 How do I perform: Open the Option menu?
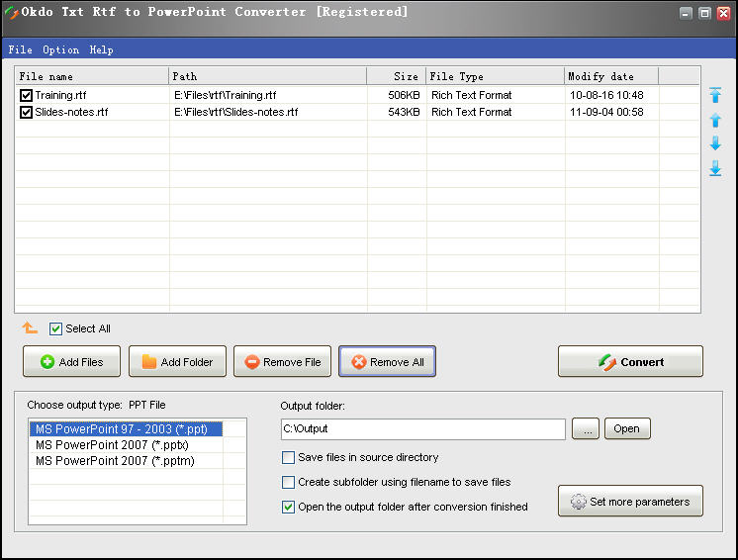(x=60, y=49)
